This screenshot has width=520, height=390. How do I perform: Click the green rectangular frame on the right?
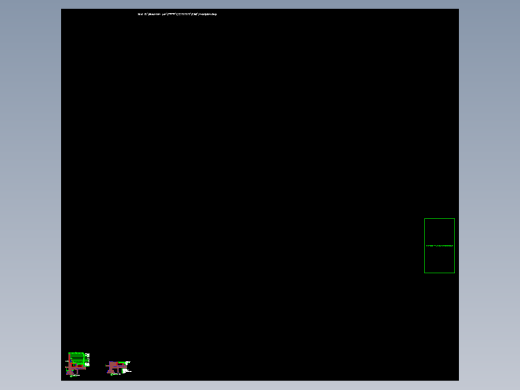[x=439, y=246]
